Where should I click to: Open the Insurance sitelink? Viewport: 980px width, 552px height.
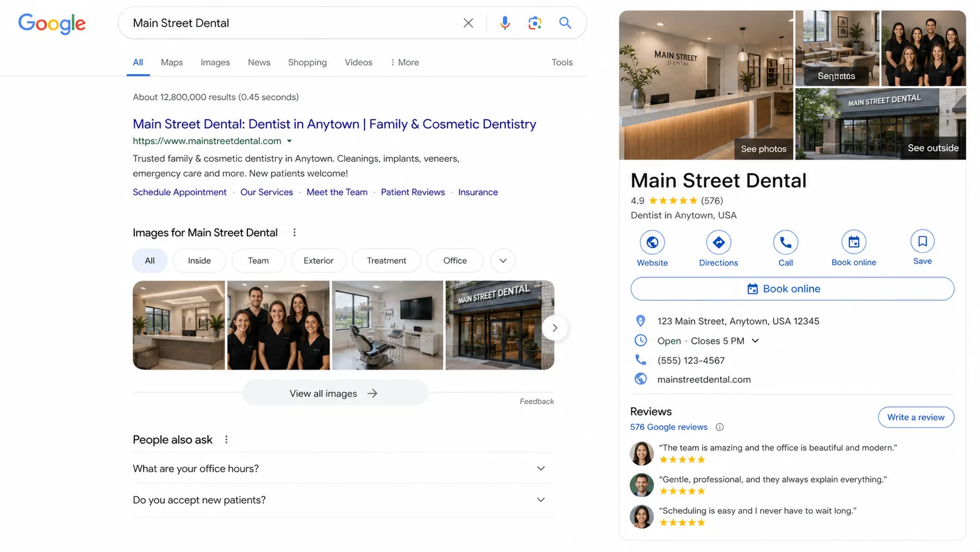coord(478,192)
